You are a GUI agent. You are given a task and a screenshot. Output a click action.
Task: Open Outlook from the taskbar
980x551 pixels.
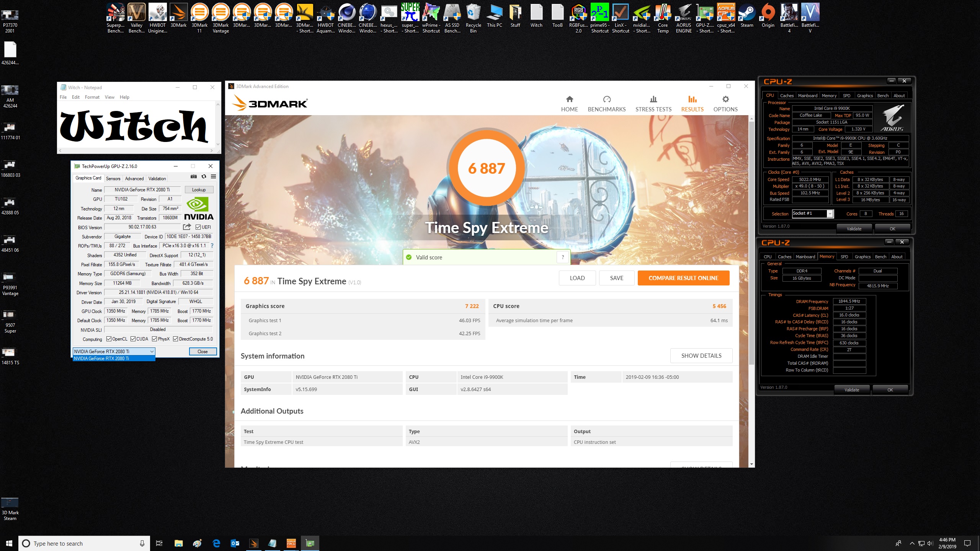[x=235, y=543]
